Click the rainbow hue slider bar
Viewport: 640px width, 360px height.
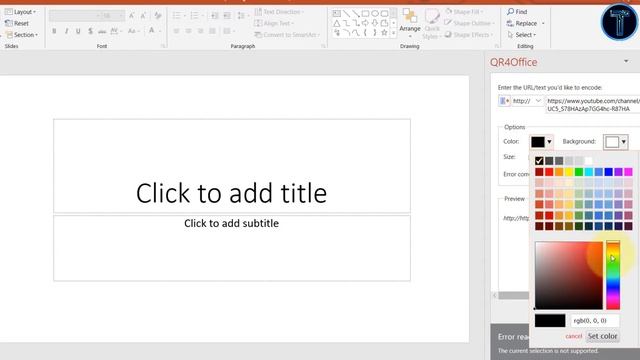(613, 275)
